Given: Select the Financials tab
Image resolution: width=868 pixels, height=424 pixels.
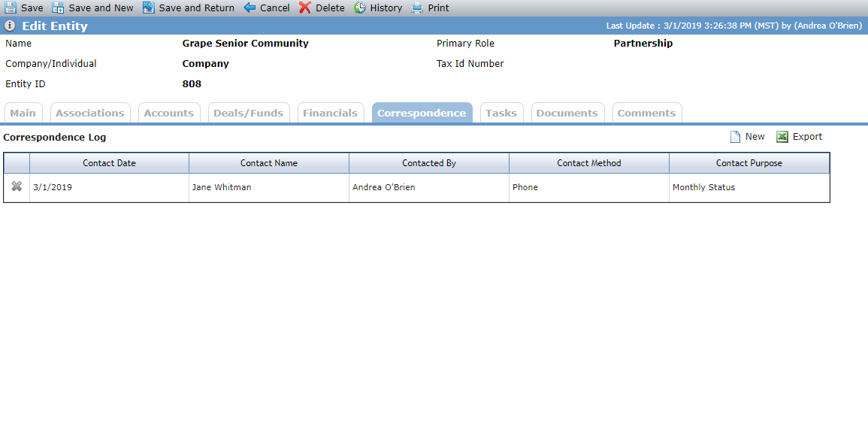Looking at the screenshot, I should [x=331, y=113].
